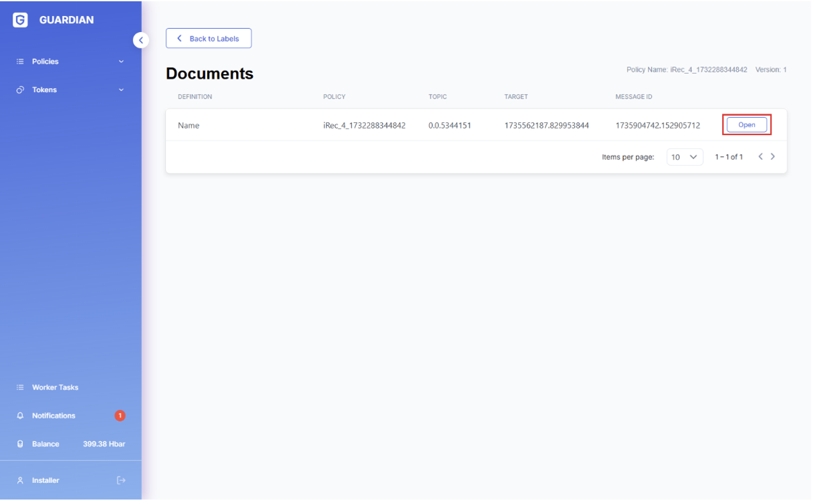This screenshot has height=504, width=815.
Task: Click the GUARDIAN title text
Action: click(x=67, y=20)
